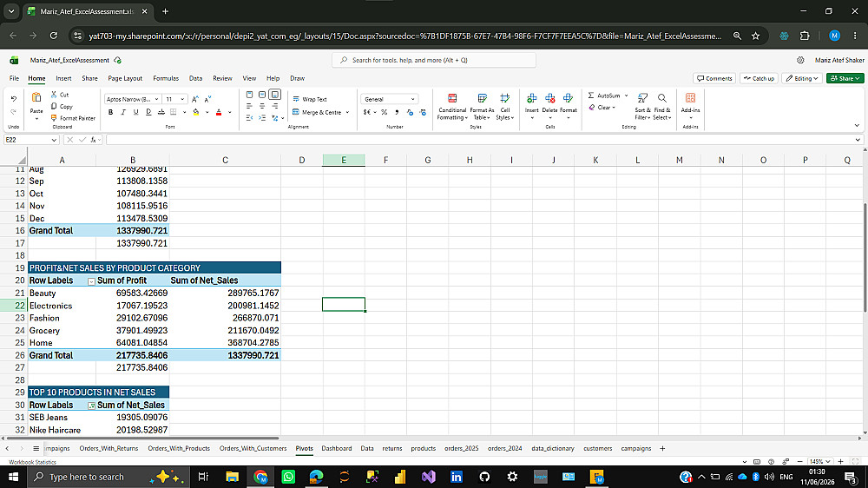Open the General number format dropdown

pos(390,99)
